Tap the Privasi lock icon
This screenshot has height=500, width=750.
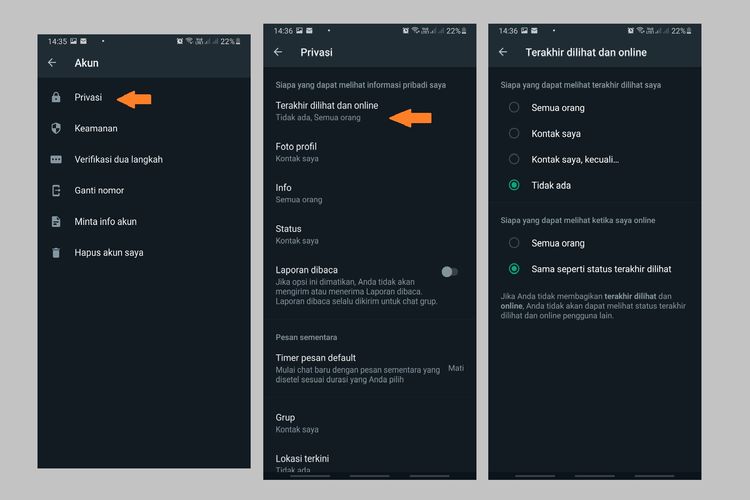56,98
